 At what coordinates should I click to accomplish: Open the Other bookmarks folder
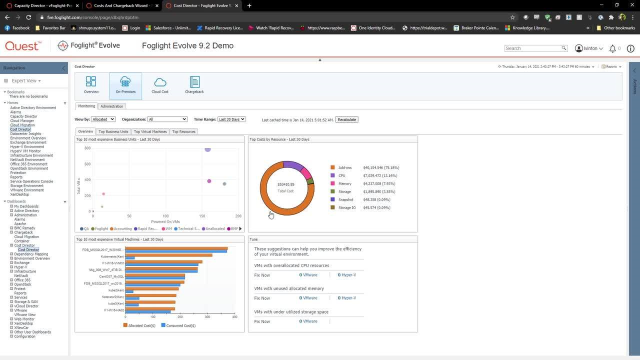coord(616,28)
